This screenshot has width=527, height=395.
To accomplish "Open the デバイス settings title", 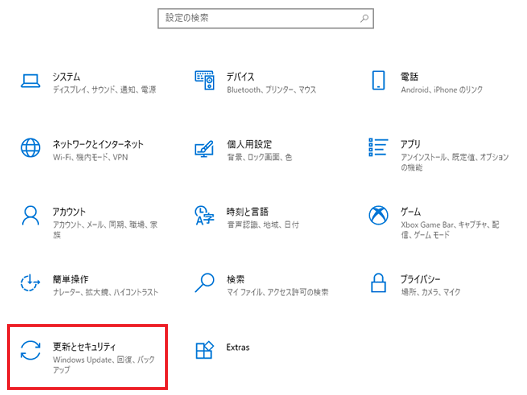I will pos(240,77).
